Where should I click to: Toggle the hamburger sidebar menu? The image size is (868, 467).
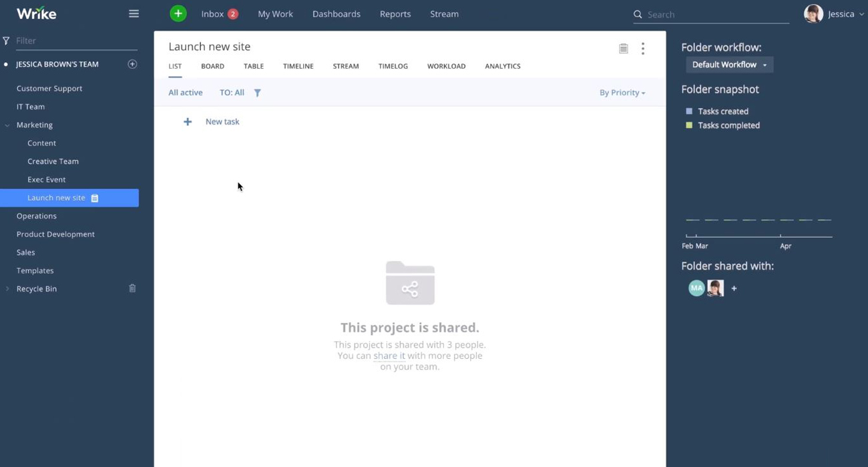134,13
